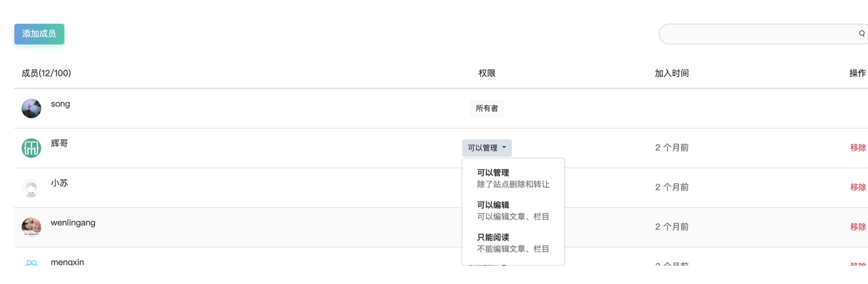Click the wenlingang member name
Screen dimensions: 868x284
[x=73, y=223]
